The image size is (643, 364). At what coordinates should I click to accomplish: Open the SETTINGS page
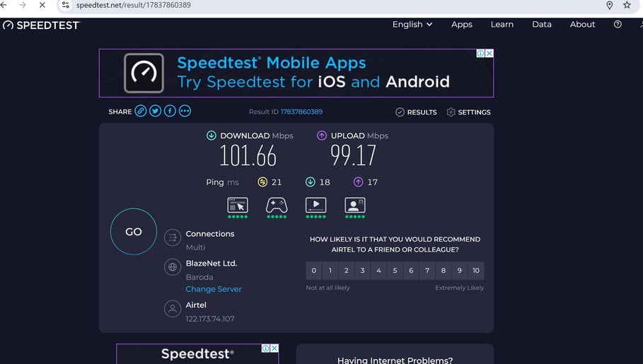[x=468, y=112]
